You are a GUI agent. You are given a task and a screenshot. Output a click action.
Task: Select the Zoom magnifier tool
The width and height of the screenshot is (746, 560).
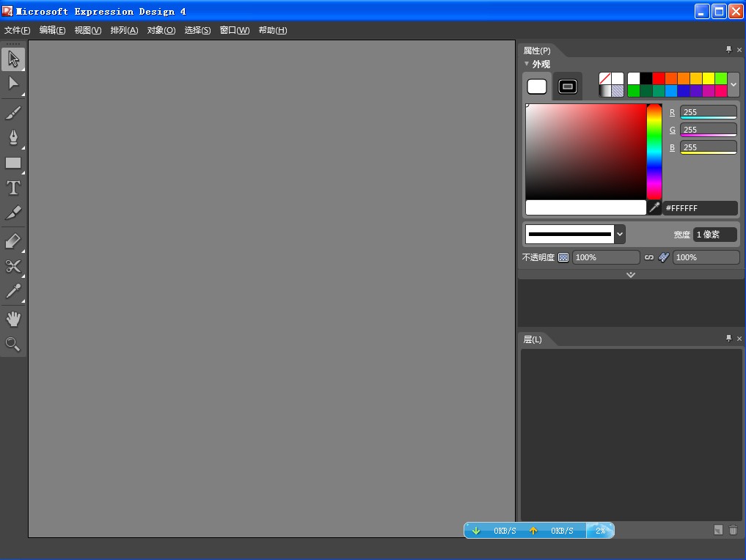click(x=13, y=345)
